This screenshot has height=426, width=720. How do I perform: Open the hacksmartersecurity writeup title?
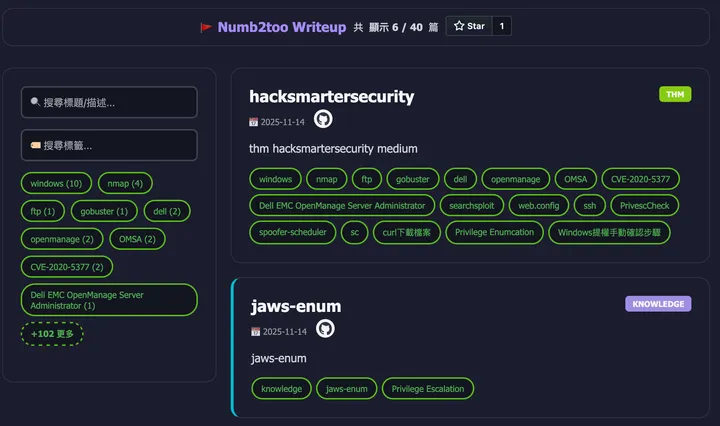(x=331, y=96)
